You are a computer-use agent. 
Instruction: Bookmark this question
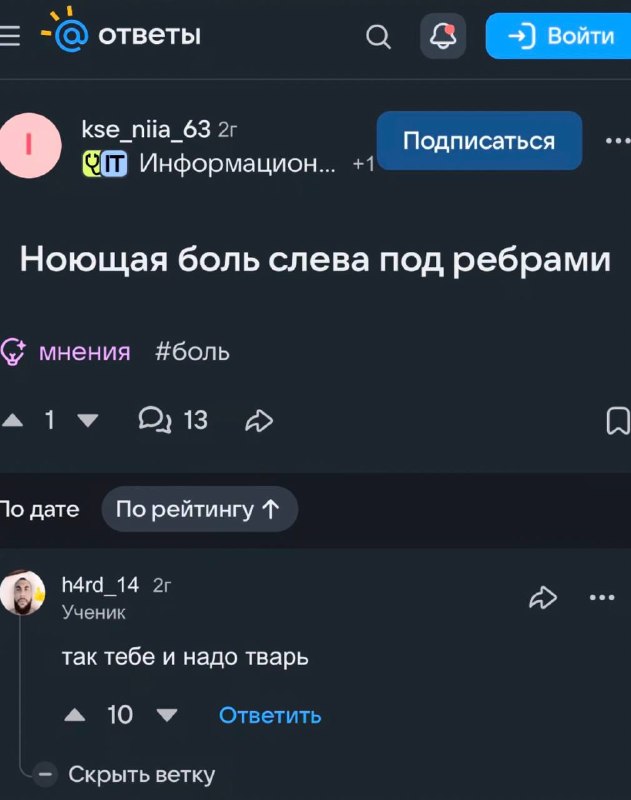(x=618, y=421)
